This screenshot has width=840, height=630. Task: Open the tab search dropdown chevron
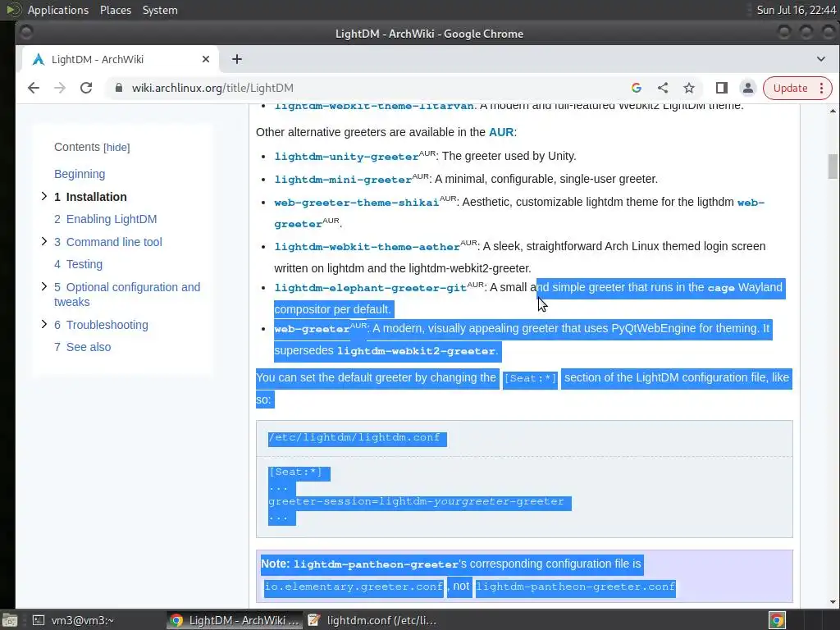point(820,59)
